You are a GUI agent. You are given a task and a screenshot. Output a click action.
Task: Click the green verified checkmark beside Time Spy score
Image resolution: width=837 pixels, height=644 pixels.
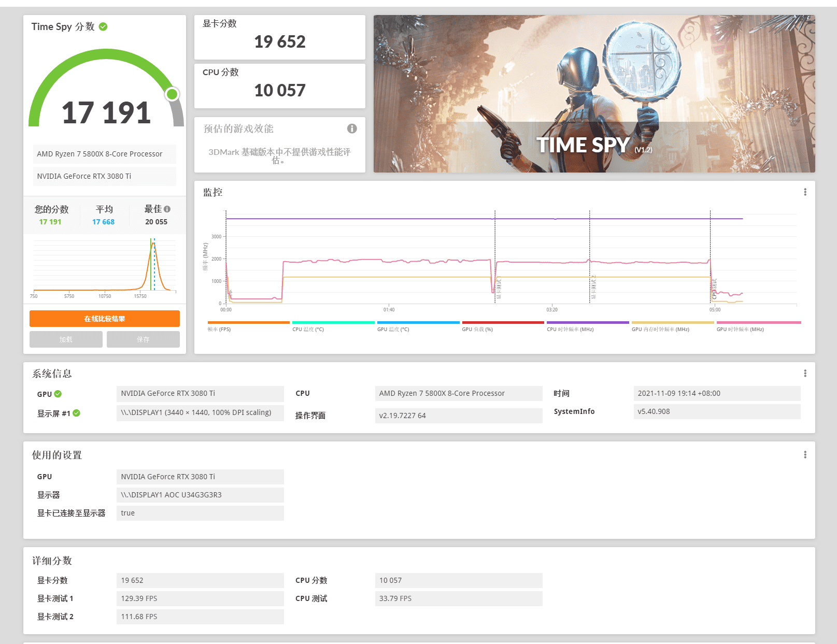point(103,26)
